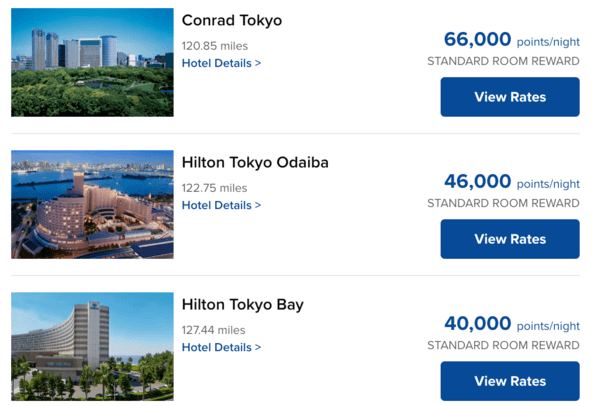Select the 66,000 points/night price

(512, 39)
